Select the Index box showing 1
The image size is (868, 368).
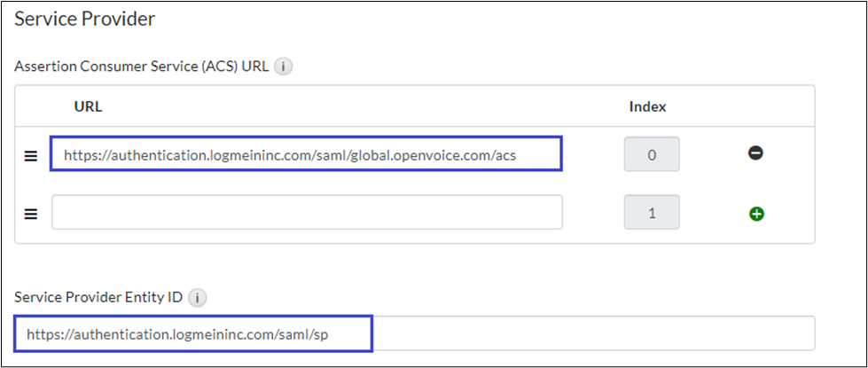pyautogui.click(x=652, y=213)
